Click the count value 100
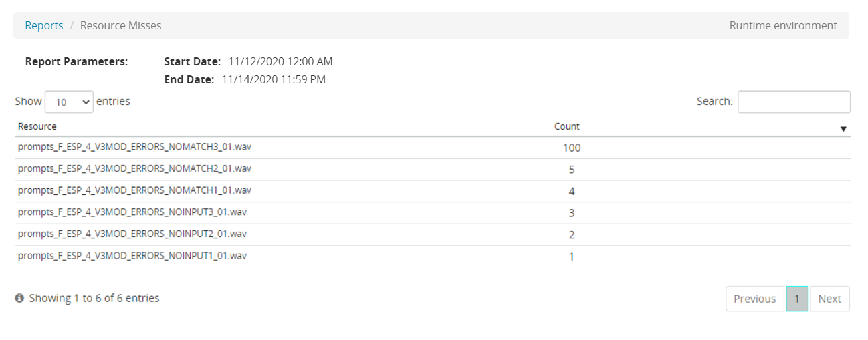This screenshot has height=340, width=868. coord(572,148)
